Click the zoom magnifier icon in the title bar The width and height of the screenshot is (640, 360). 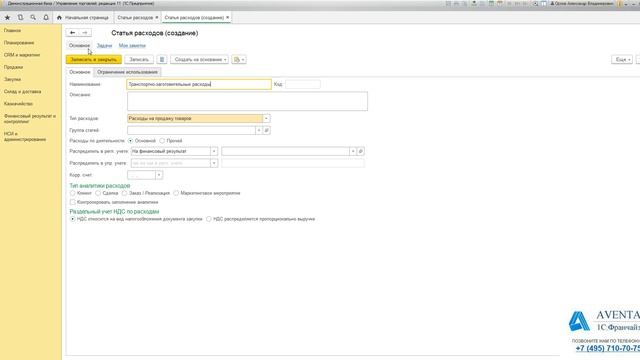coord(536,3)
